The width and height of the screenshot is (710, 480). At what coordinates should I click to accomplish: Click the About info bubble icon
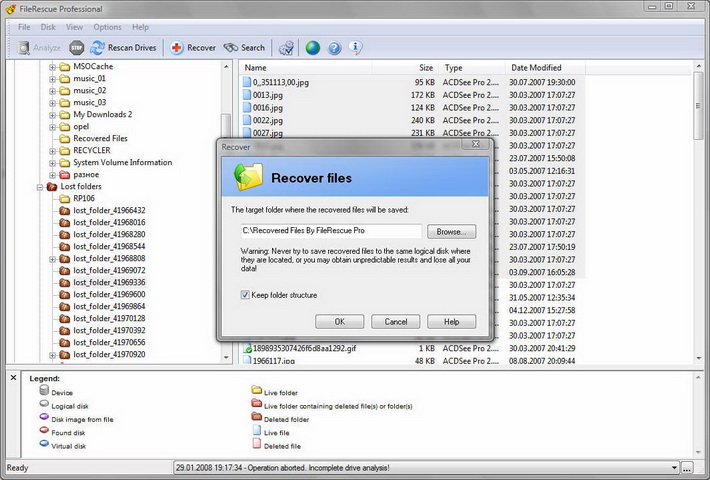click(356, 47)
